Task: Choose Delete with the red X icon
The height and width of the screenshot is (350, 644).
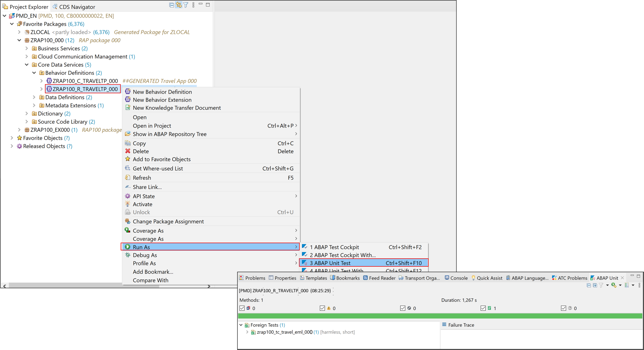Action: coord(211,151)
